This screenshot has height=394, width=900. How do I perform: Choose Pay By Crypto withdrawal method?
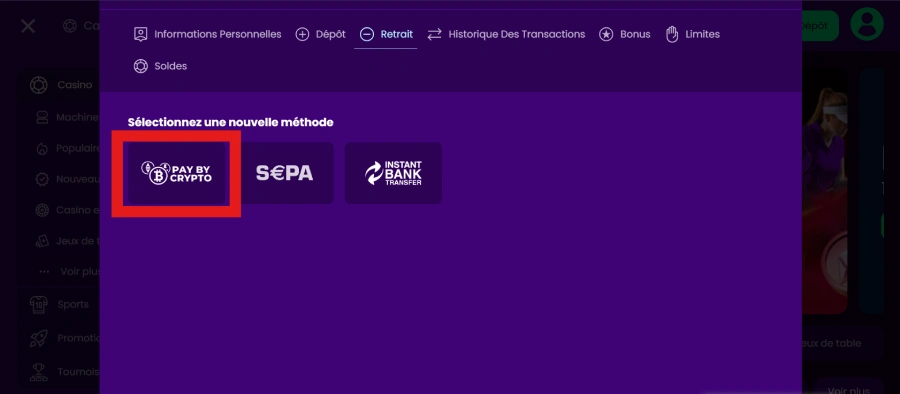click(x=176, y=172)
